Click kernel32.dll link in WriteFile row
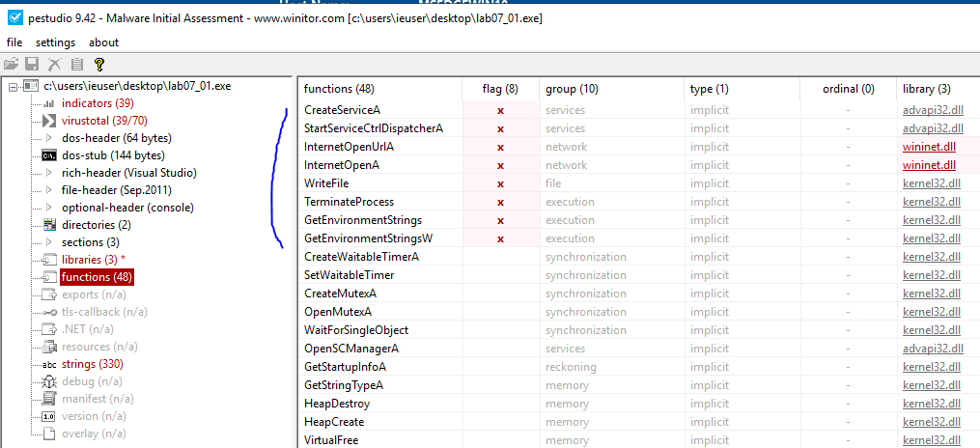Image resolution: width=980 pixels, height=448 pixels. point(932,183)
